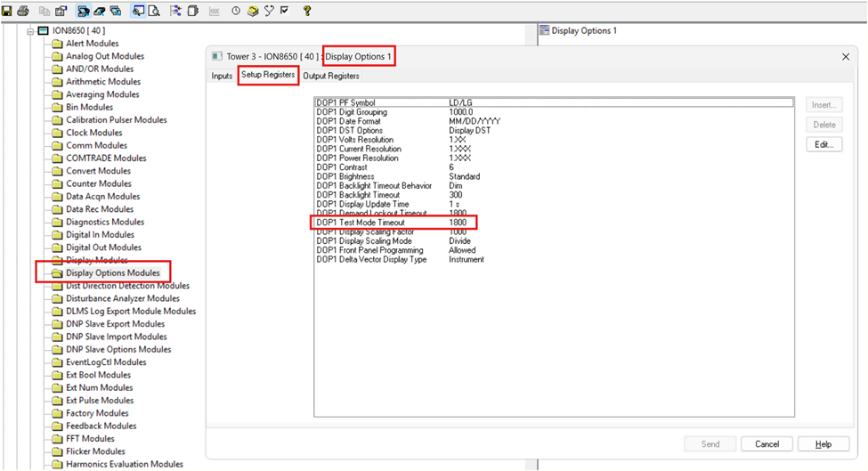Image resolution: width=868 pixels, height=471 pixels.
Task: Click the clock toolbar icon
Action: point(236,11)
